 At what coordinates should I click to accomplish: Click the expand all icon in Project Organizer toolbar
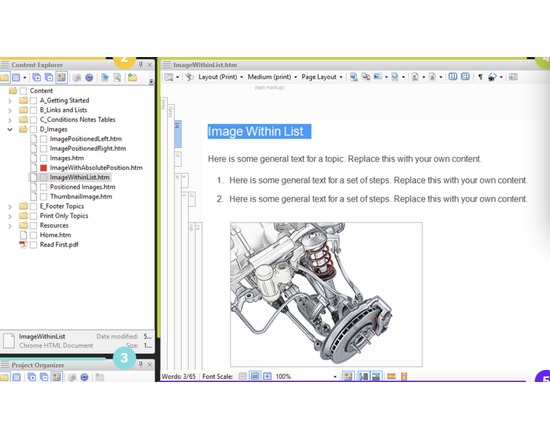coord(32,377)
